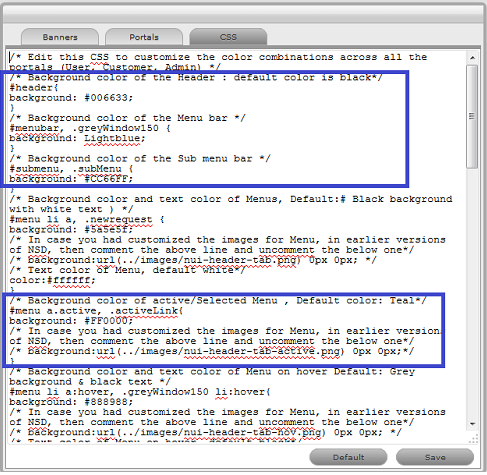
Task: Click the scrollbar up arrow
Action: [472, 58]
